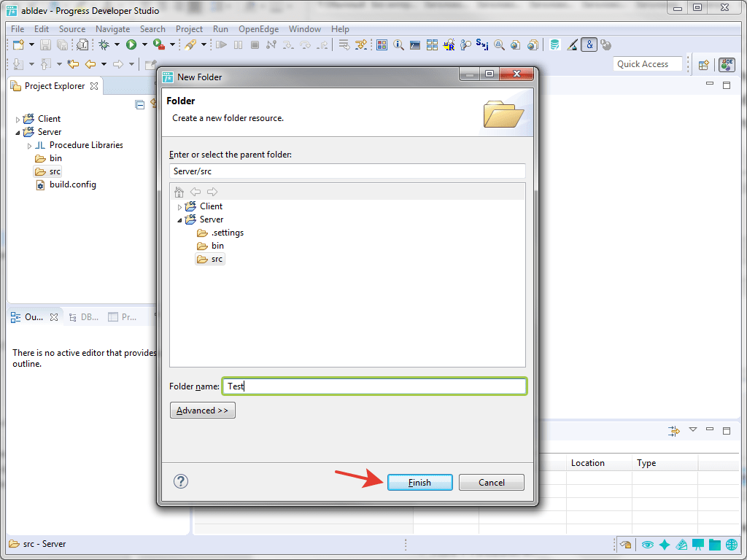Click the info magnifier toolbar icon
The image size is (747, 560).
(x=399, y=45)
